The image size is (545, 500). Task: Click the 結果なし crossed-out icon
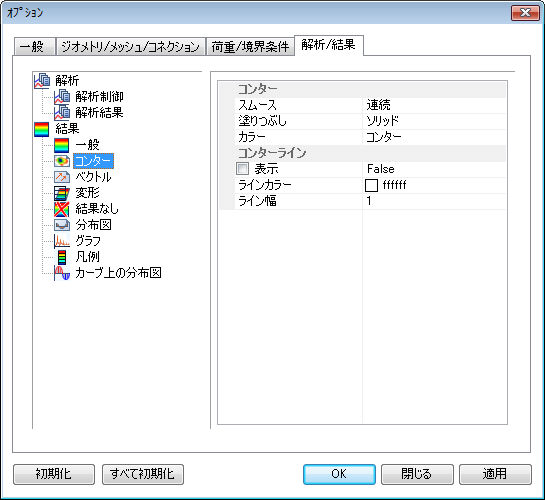click(x=62, y=209)
